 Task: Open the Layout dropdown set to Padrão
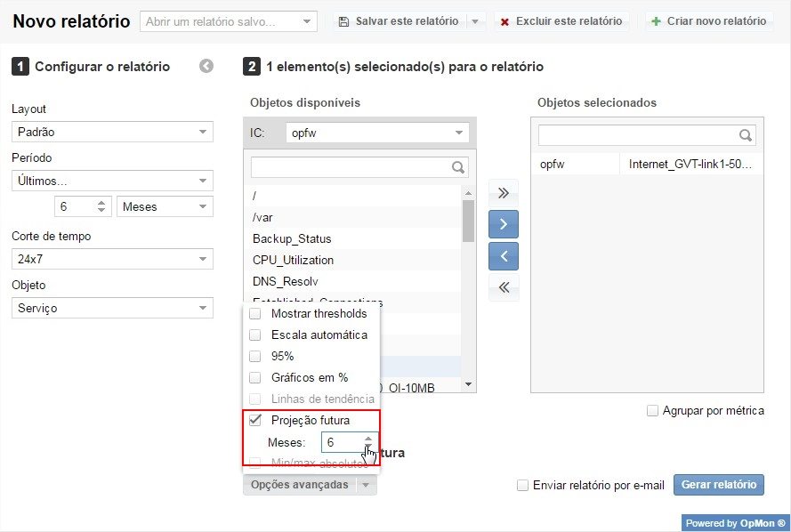pyautogui.click(x=112, y=133)
